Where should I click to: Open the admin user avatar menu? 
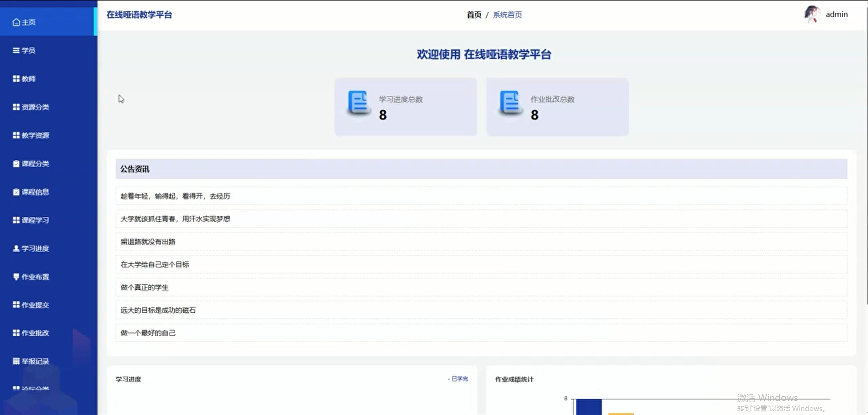coord(812,14)
